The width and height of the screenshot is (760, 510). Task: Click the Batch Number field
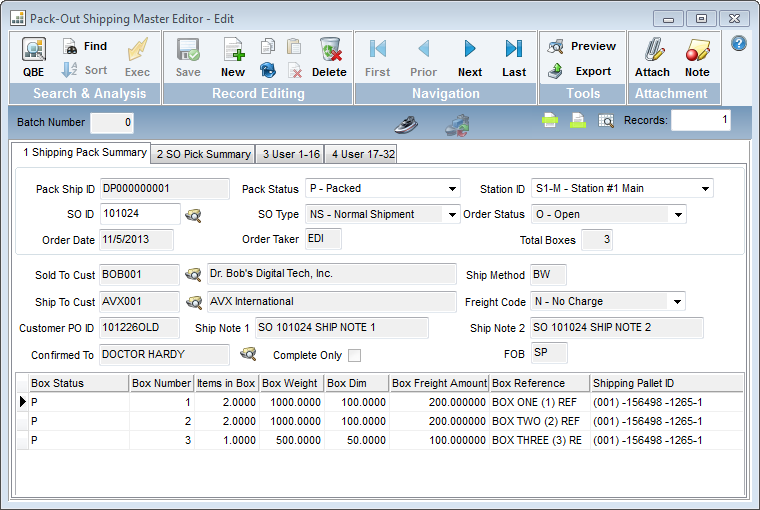pyautogui.click(x=112, y=122)
